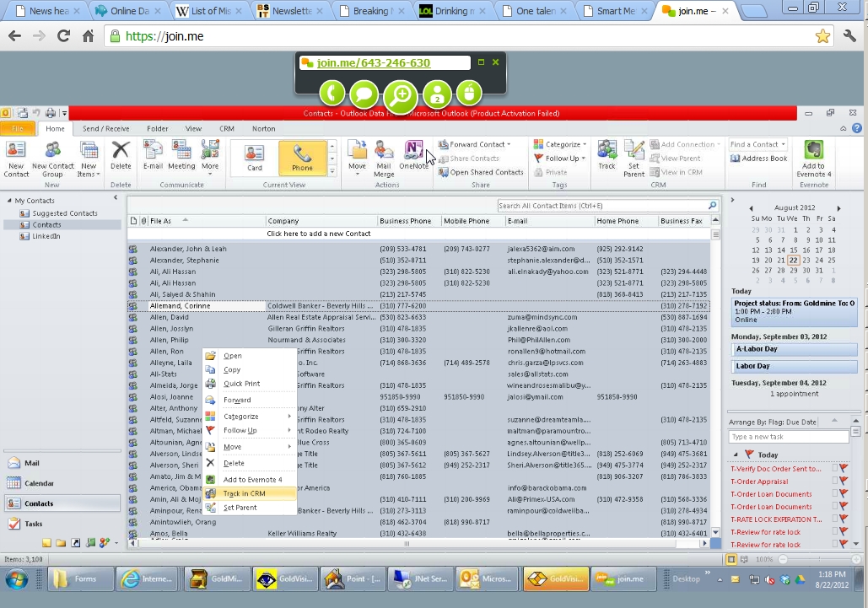The height and width of the screenshot is (608, 868).
Task: Choose Track in CRM from context menu
Action: coord(244,493)
